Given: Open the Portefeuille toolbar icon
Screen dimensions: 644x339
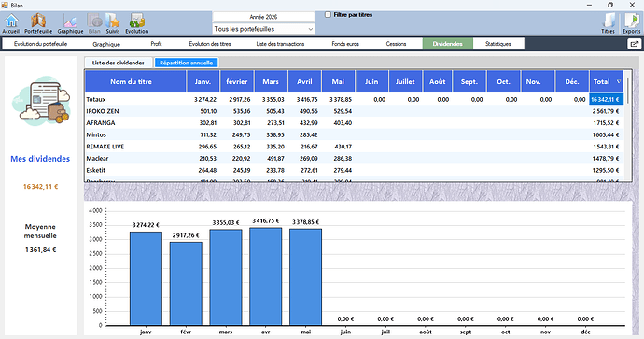Looking at the screenshot, I should 38,23.
